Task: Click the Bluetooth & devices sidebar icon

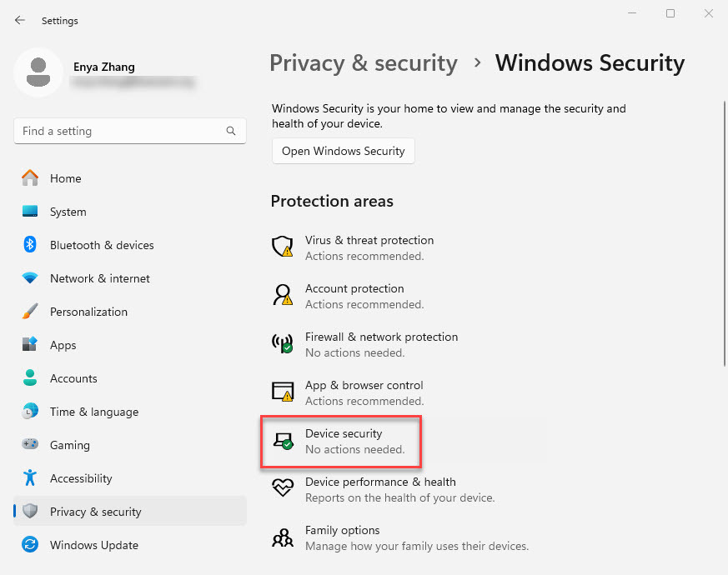Action: click(30, 245)
